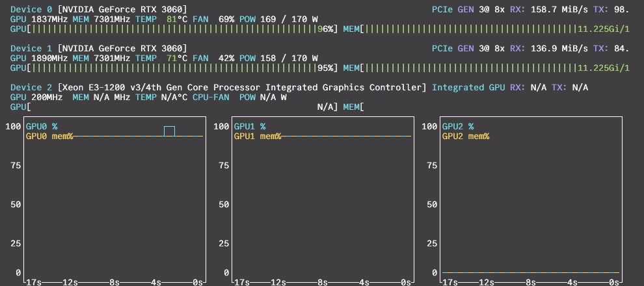Click the CPU-FAN label

pos(211,97)
